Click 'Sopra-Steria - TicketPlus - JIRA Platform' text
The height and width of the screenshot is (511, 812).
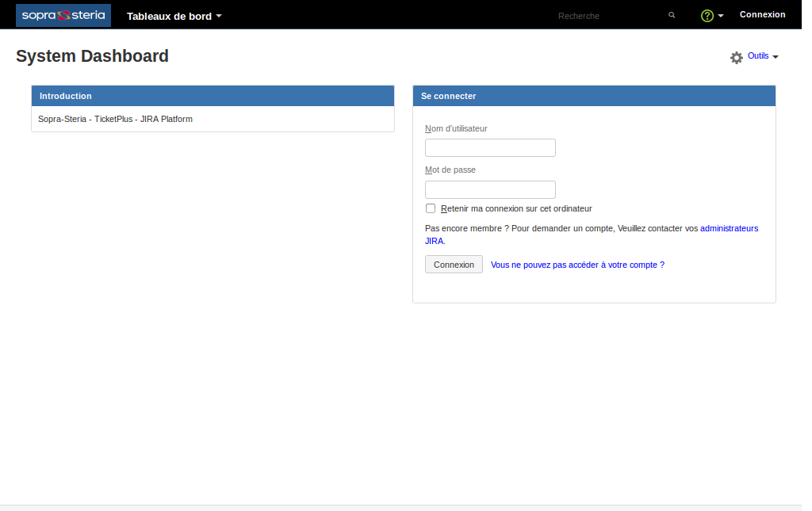[x=115, y=119]
